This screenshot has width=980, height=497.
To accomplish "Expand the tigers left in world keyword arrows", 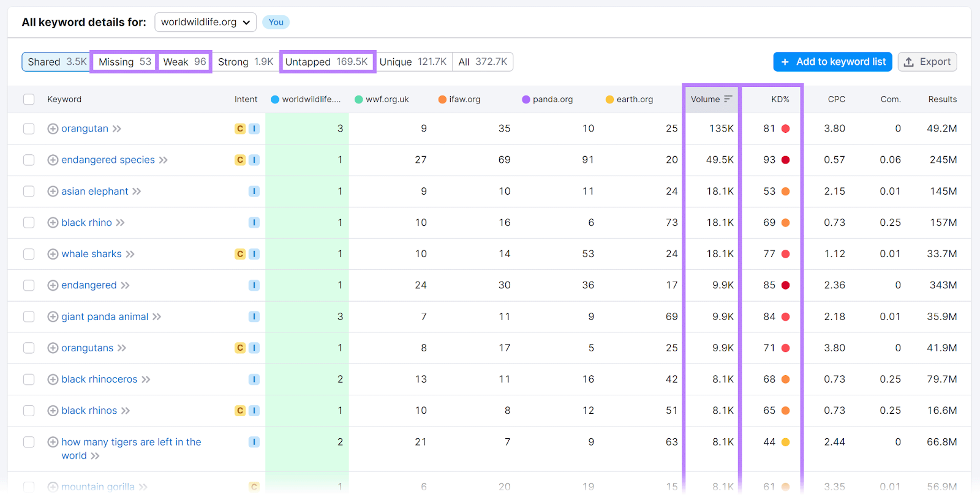I will click(x=95, y=456).
